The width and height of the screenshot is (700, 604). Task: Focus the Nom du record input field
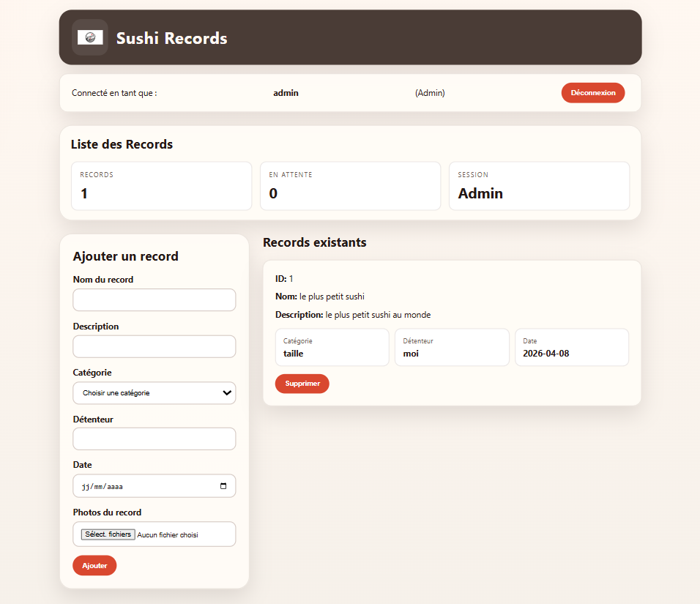[154, 300]
